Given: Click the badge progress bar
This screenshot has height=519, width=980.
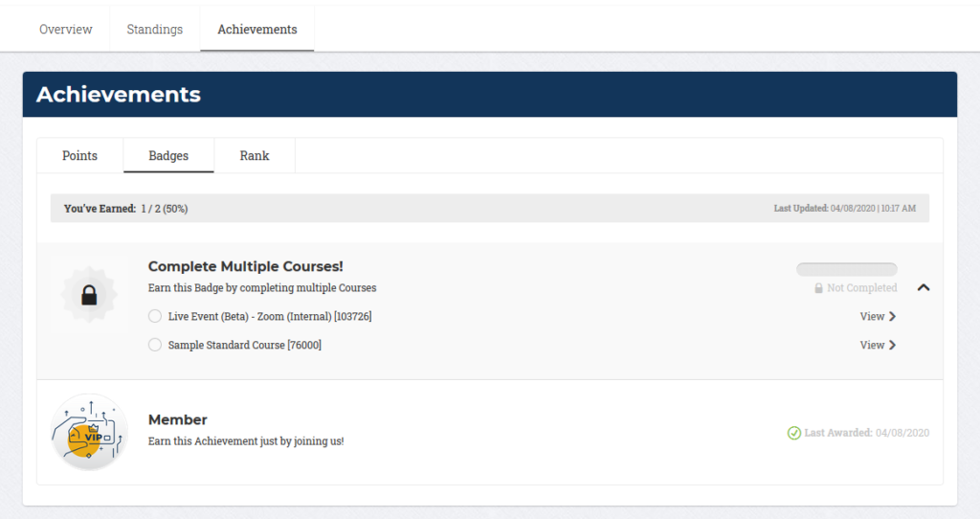Looking at the screenshot, I should [846, 269].
